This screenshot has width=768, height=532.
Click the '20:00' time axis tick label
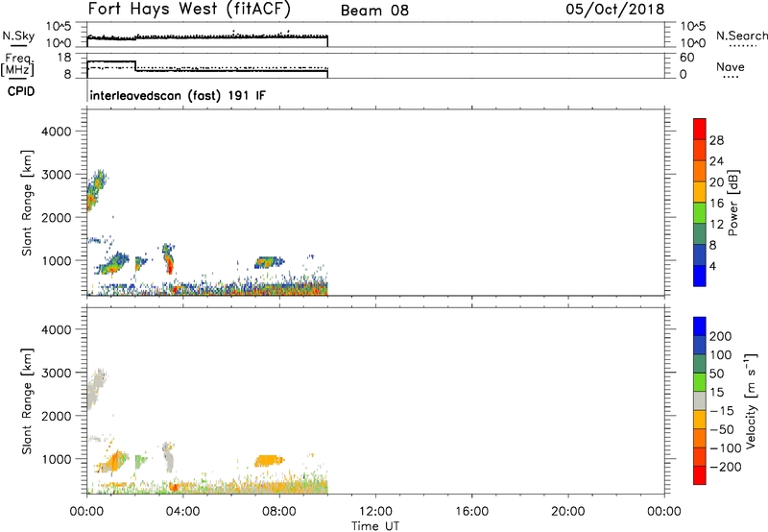568,512
